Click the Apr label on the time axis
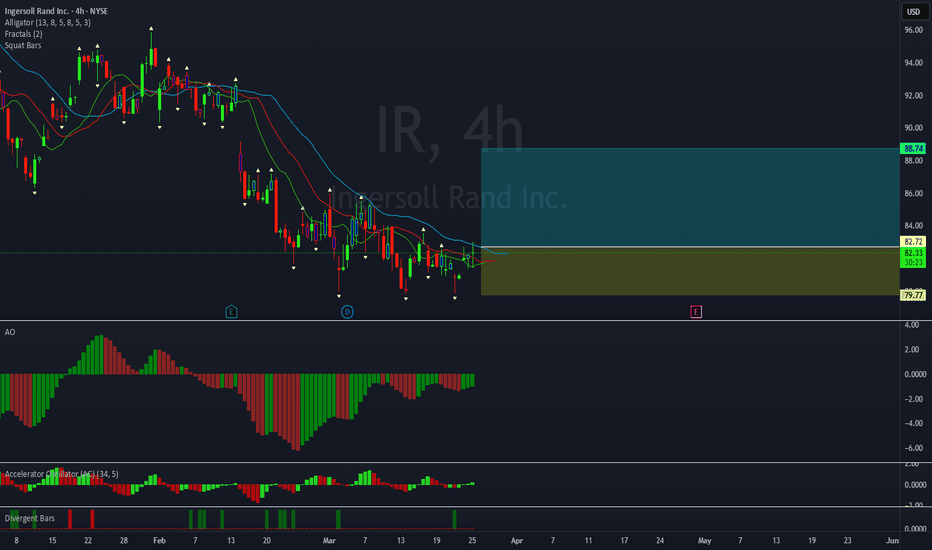This screenshot has width=932, height=550. pos(517,540)
